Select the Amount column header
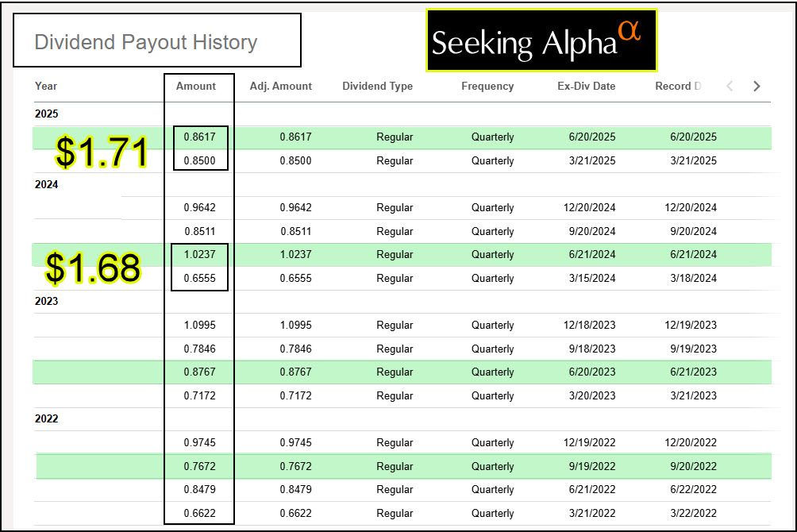797x532 pixels. tap(196, 87)
